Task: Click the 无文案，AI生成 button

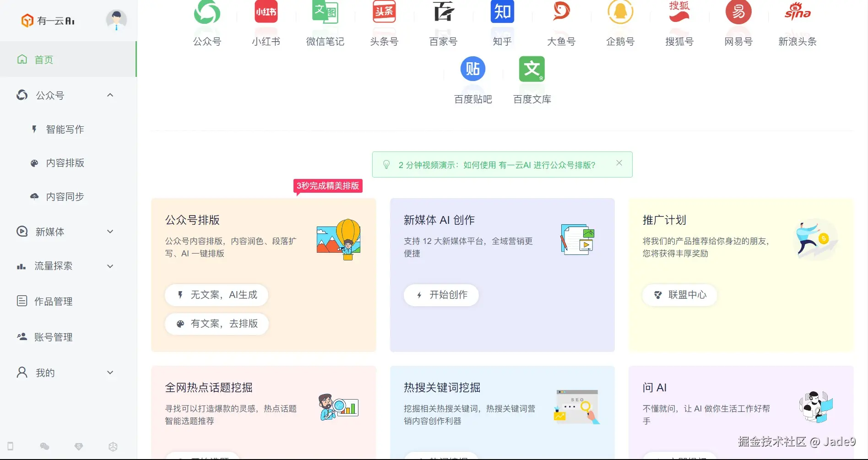Action: point(217,295)
